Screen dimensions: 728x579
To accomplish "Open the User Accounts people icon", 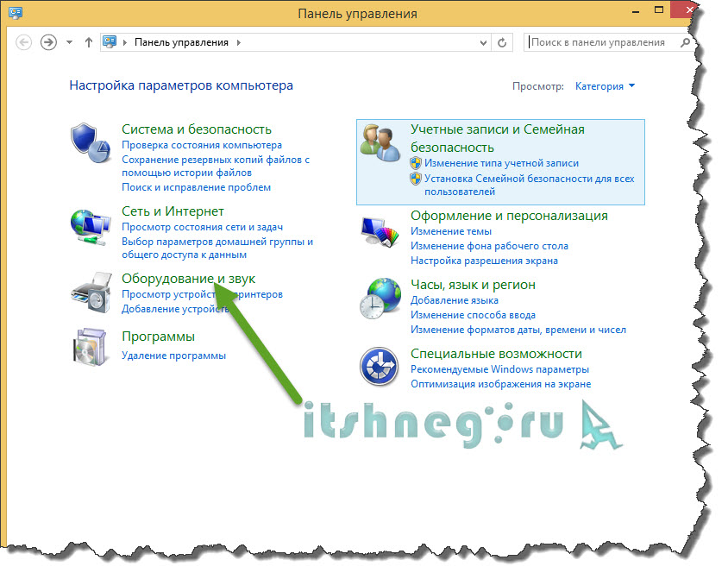I will pos(380,142).
